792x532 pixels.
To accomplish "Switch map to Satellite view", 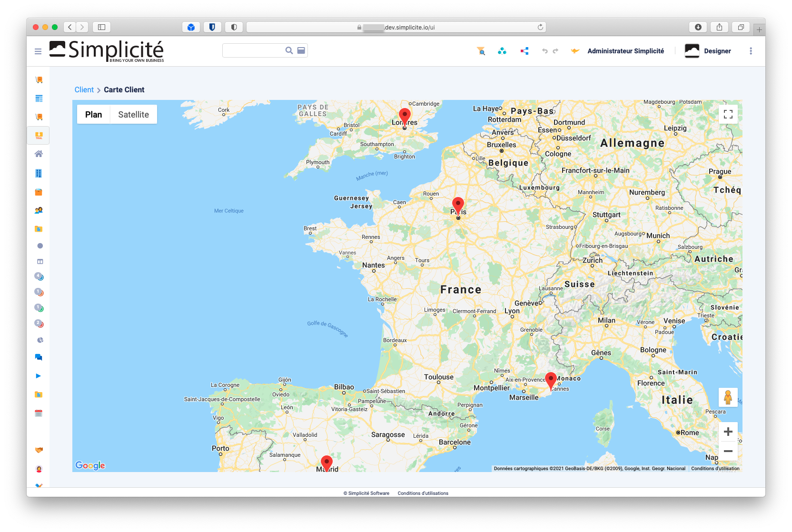I will 133,115.
